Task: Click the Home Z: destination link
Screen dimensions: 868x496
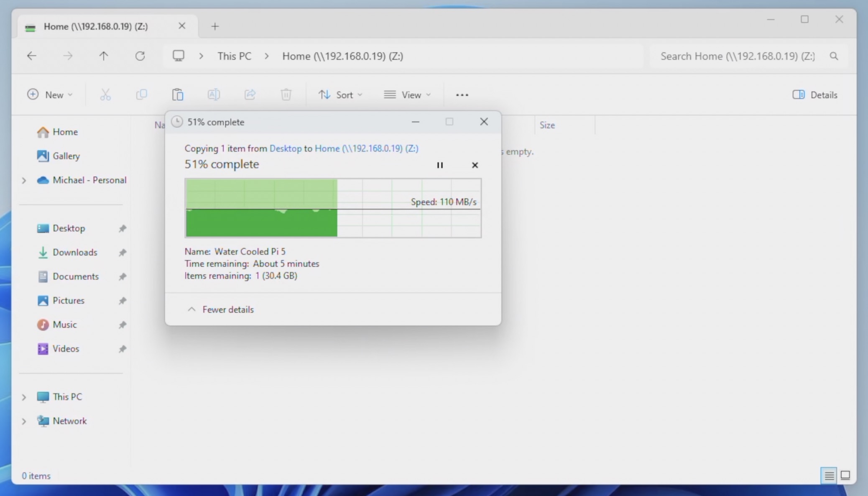Action: click(366, 148)
